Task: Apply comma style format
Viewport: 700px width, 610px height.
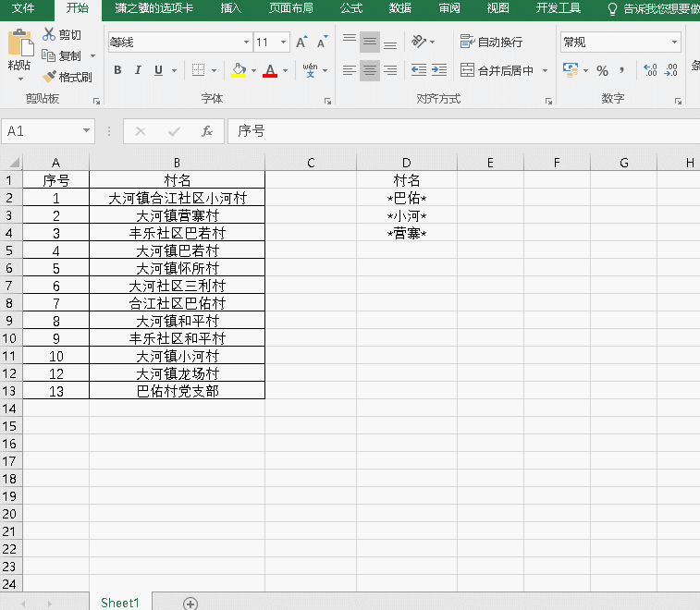Action: (622, 70)
